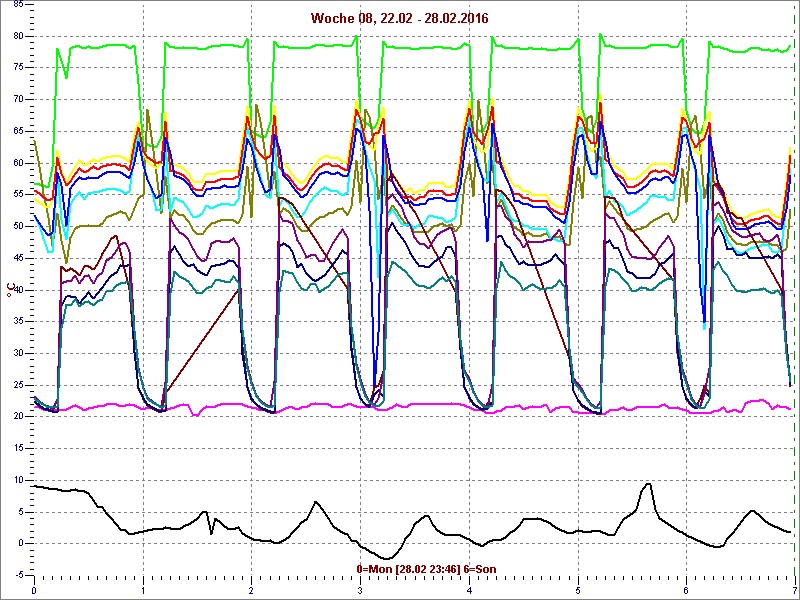Select day 1 on the horizontal day axis
Viewport: 800px width, 600px height.
(x=143, y=591)
